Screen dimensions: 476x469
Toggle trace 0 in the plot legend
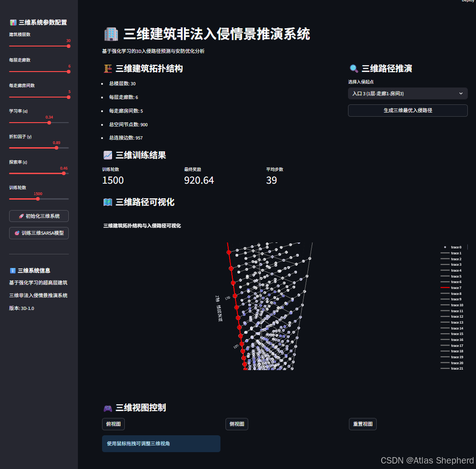pyautogui.click(x=452, y=247)
